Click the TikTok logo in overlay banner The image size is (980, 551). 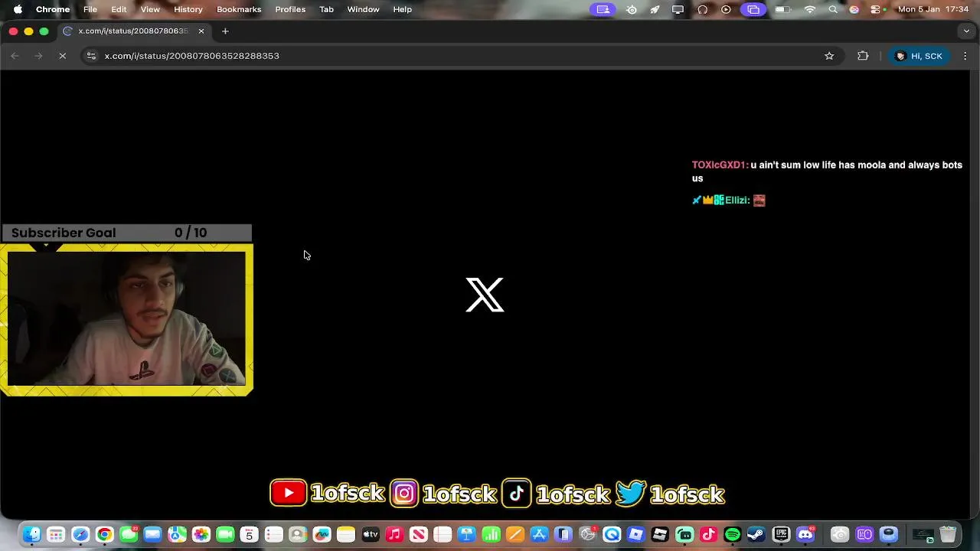tap(517, 494)
